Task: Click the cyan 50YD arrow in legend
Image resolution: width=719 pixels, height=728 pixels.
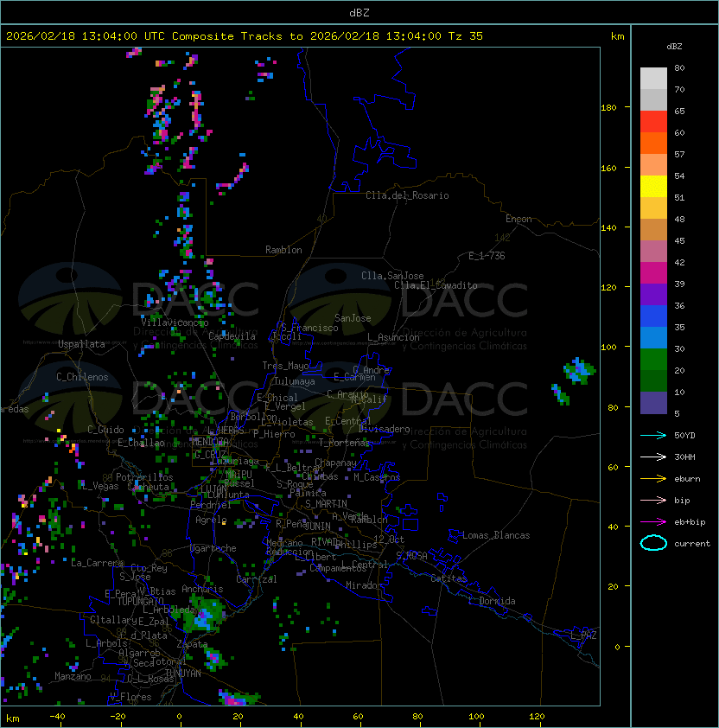Action: point(653,435)
